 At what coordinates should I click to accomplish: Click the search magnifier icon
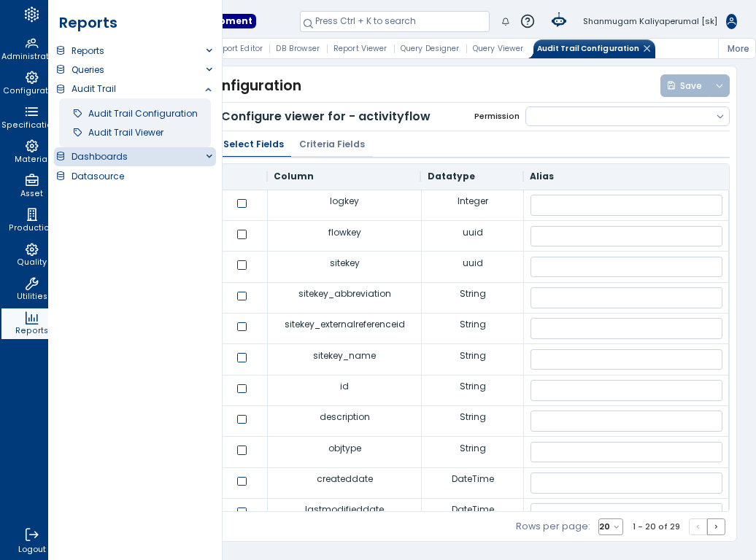click(x=308, y=23)
